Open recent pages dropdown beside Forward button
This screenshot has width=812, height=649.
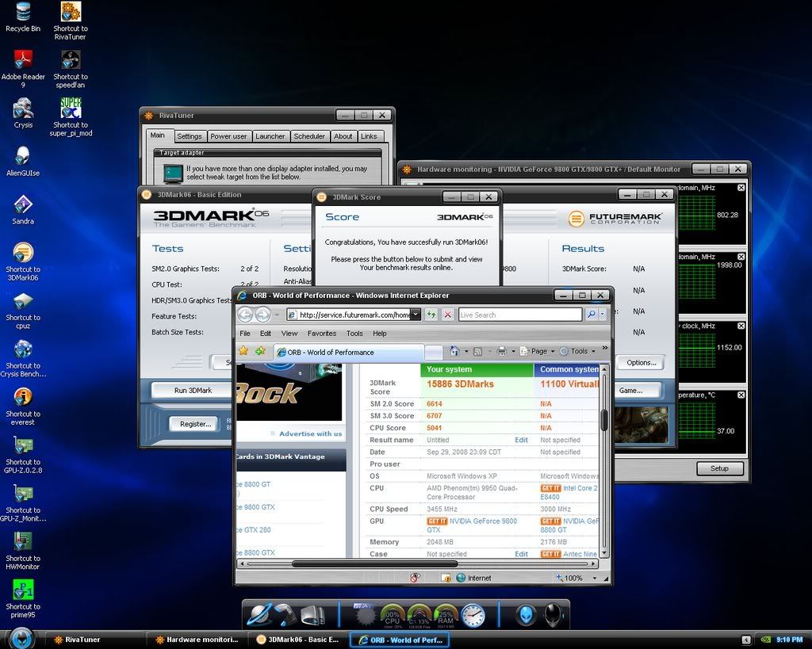[x=277, y=315]
